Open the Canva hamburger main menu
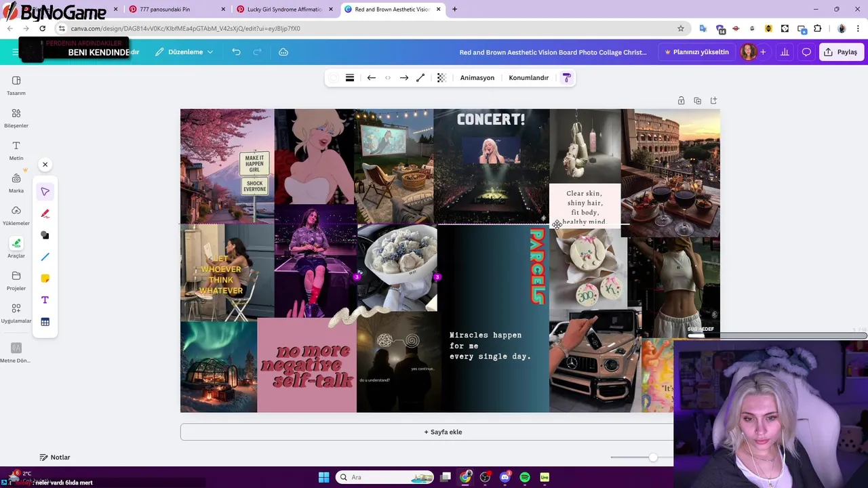 coord(16,52)
